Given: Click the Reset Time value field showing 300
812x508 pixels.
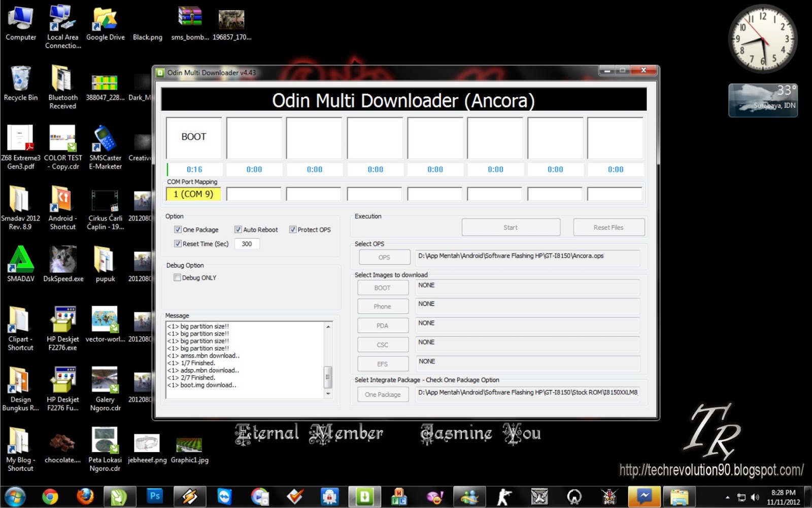Looking at the screenshot, I should pos(247,244).
